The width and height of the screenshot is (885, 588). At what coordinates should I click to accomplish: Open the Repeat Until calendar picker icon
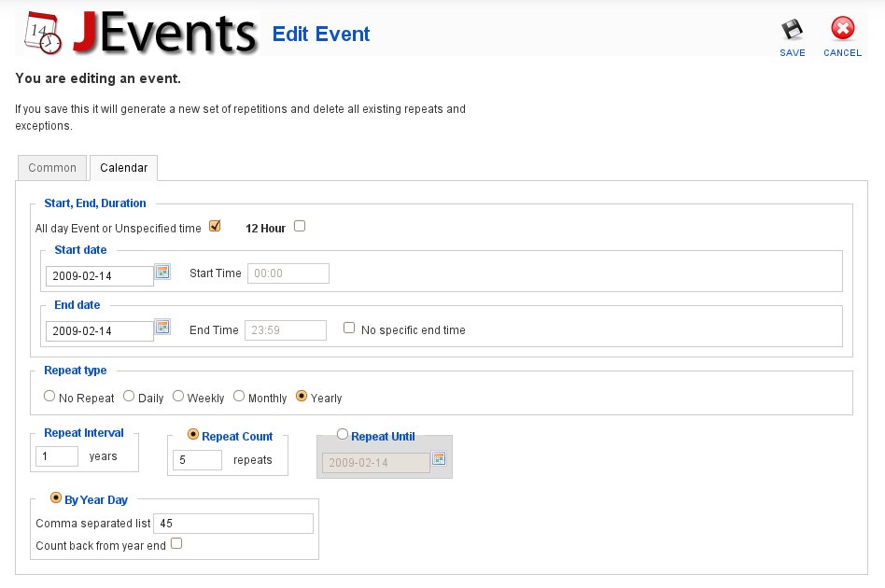[439, 458]
